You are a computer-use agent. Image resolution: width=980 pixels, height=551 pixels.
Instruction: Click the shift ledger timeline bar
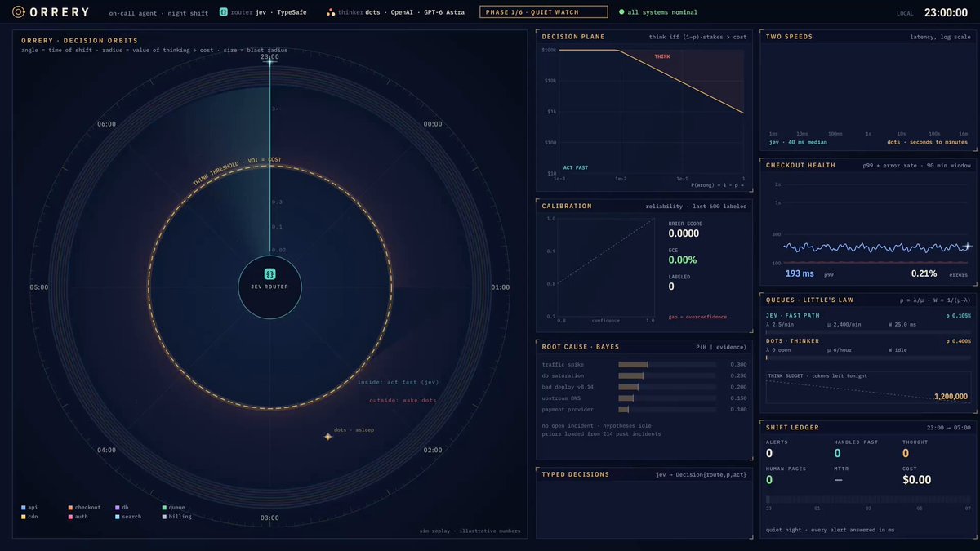tap(868, 500)
